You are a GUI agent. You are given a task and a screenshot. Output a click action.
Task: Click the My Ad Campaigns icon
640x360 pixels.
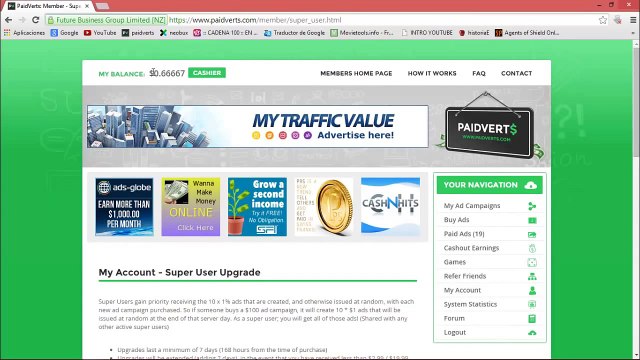[x=532, y=206]
